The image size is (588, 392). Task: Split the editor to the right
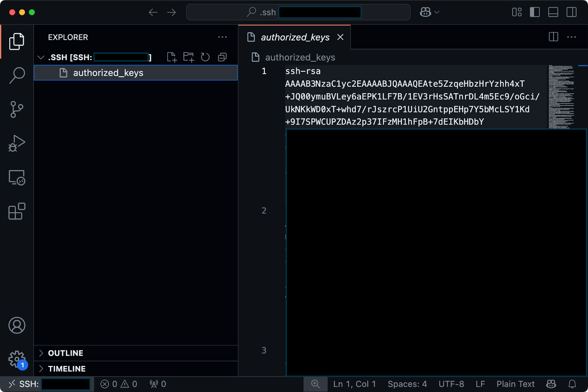tap(553, 37)
